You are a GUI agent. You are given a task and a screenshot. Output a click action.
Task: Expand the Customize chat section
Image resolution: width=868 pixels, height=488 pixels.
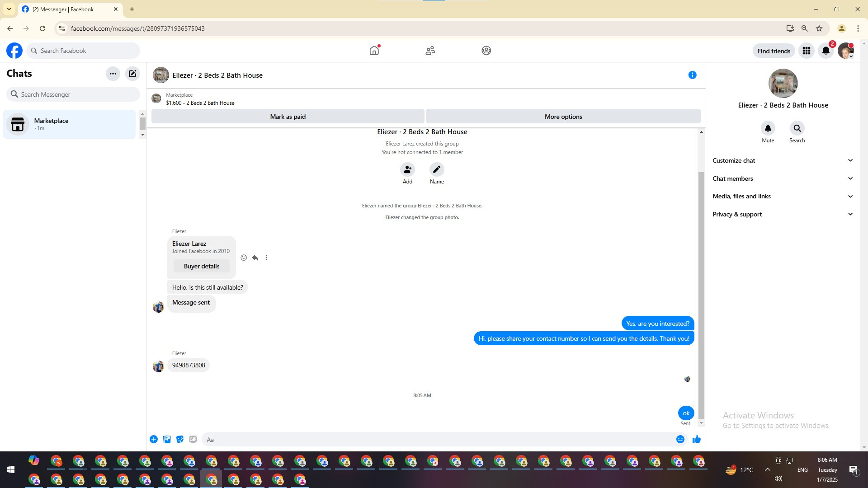[x=783, y=160]
